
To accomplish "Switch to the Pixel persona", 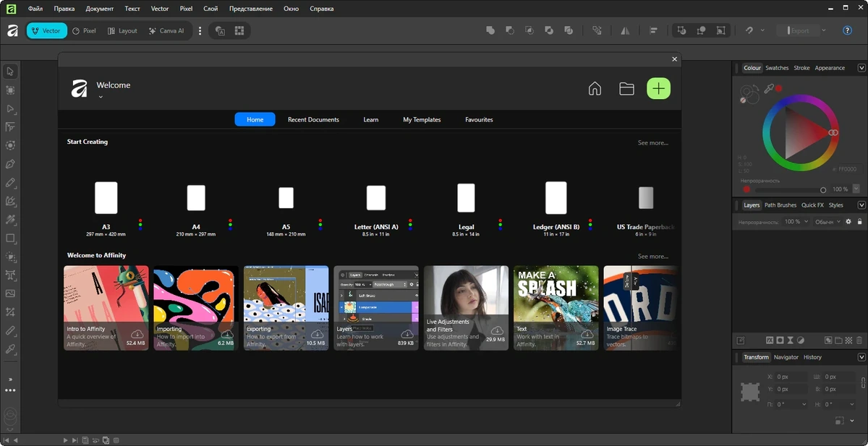I will click(x=84, y=31).
